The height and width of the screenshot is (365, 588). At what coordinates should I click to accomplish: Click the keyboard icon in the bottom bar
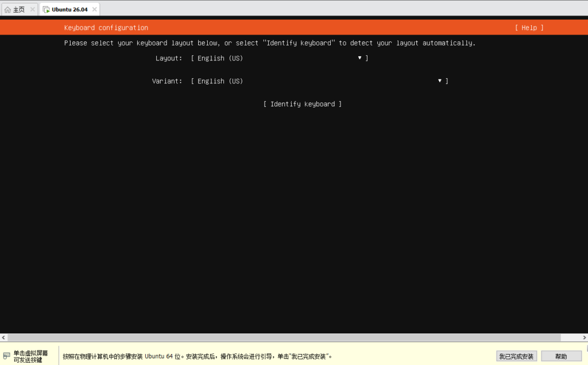pos(6,356)
